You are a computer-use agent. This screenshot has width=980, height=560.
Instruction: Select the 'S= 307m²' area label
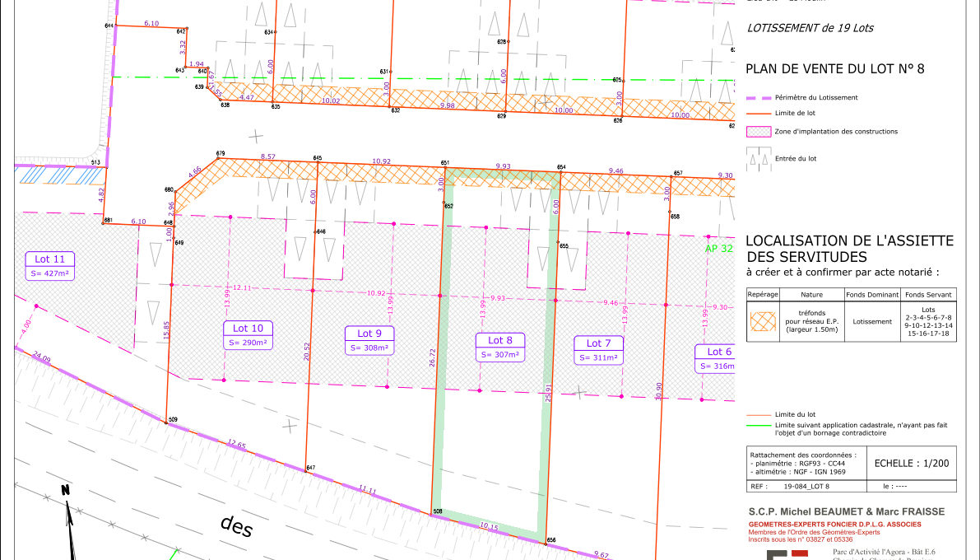click(x=500, y=355)
